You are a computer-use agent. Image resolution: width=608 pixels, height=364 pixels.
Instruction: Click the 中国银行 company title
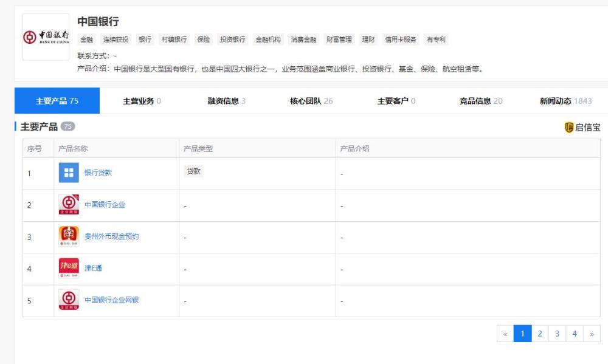coord(98,21)
